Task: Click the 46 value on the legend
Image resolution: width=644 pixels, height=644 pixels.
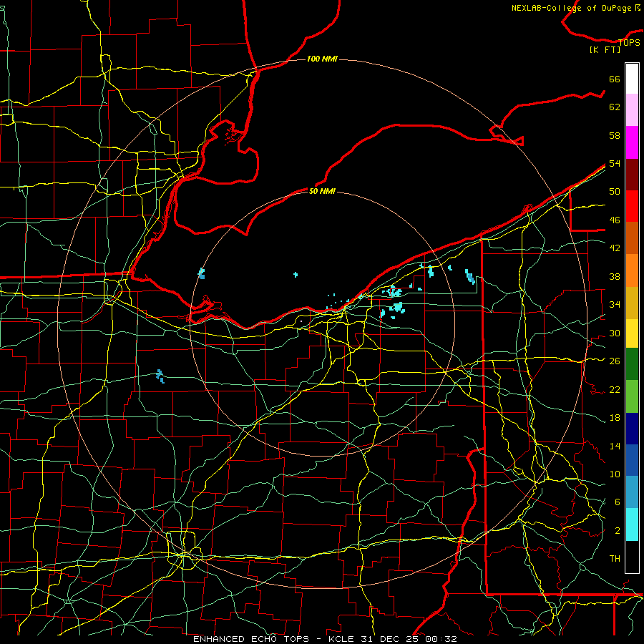Action: tap(615, 220)
